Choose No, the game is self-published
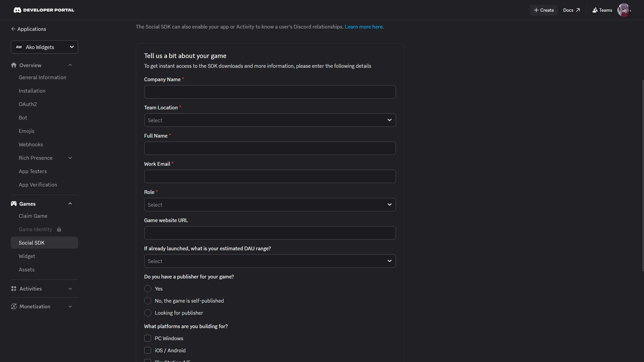The width and height of the screenshot is (644, 362). tap(148, 301)
